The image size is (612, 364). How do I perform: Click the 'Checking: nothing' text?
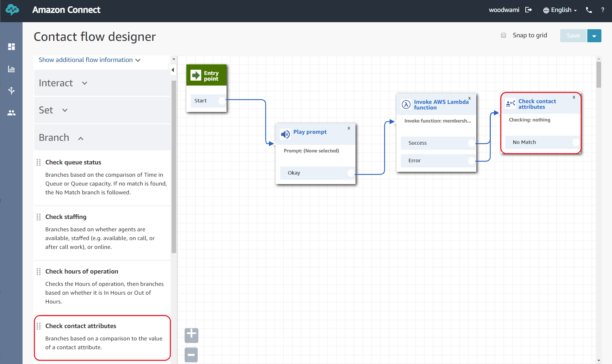click(530, 120)
